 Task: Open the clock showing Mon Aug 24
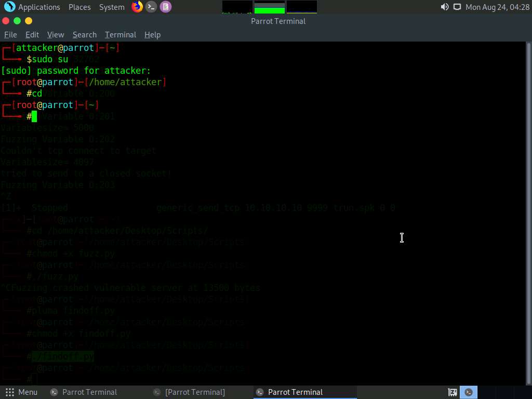[x=497, y=7]
